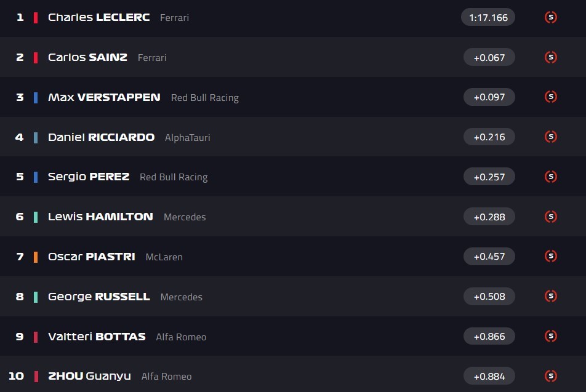Screen dimensions: 586x392
Task: Click Ferrari red team color bar for Leclerc
Action: coord(36,17)
